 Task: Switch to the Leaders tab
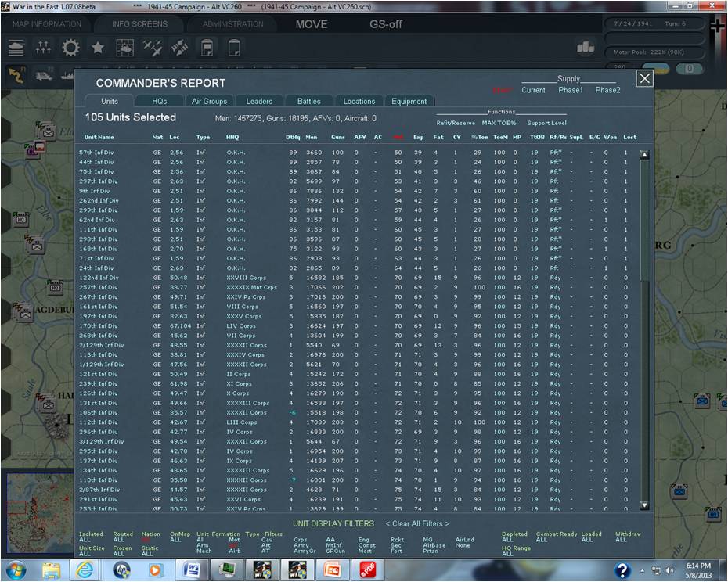(x=259, y=101)
